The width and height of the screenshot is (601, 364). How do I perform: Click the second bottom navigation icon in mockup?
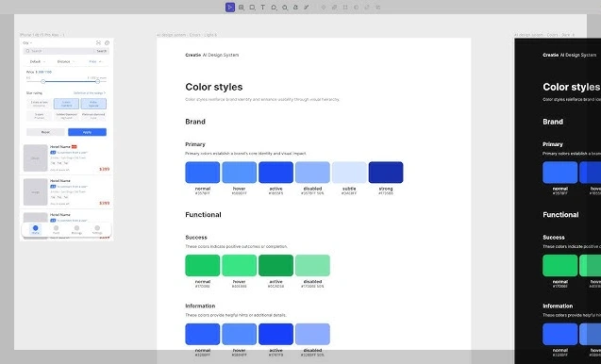click(x=56, y=229)
